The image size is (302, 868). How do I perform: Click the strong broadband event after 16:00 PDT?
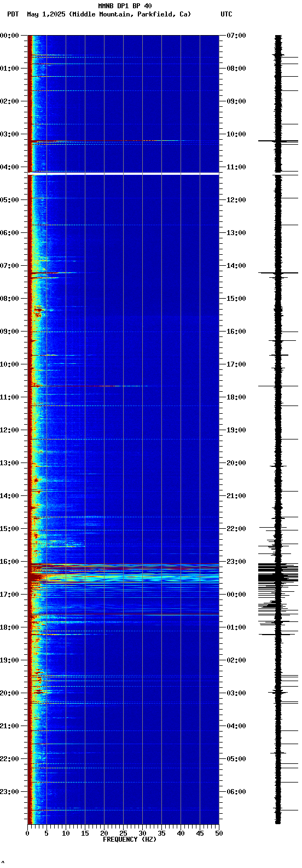pyautogui.click(x=123, y=573)
